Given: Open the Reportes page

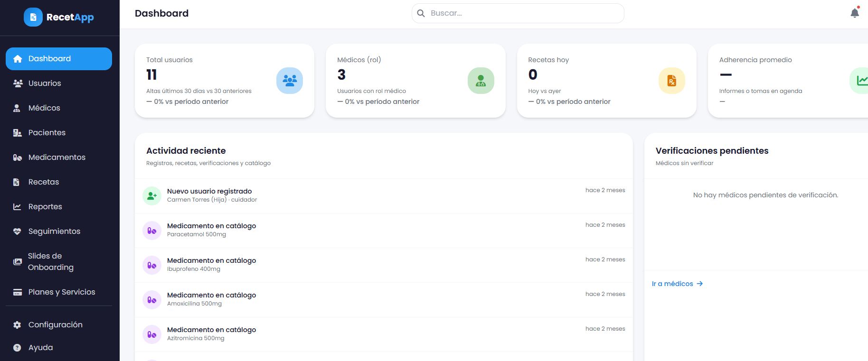Looking at the screenshot, I should pos(59,207).
